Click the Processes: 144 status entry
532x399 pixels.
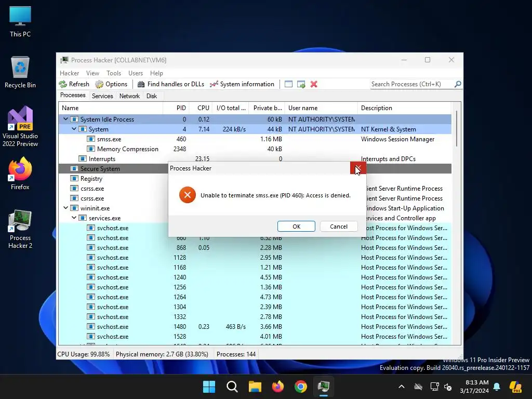236,354
